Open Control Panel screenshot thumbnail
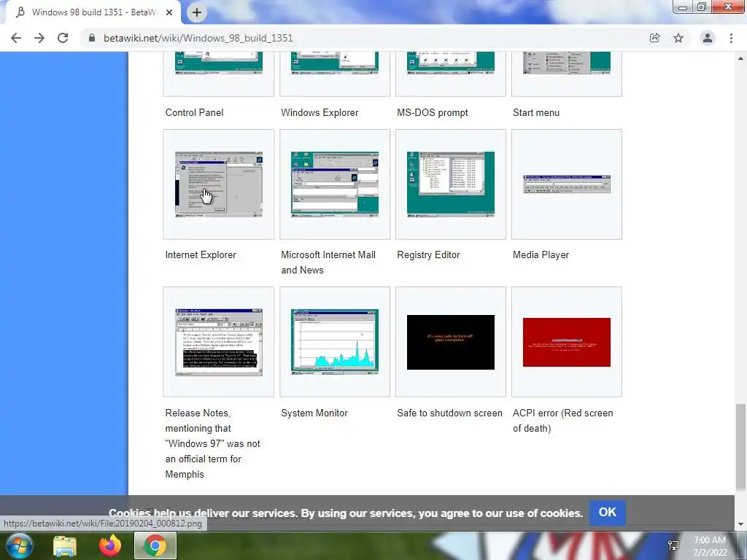 pos(219,63)
